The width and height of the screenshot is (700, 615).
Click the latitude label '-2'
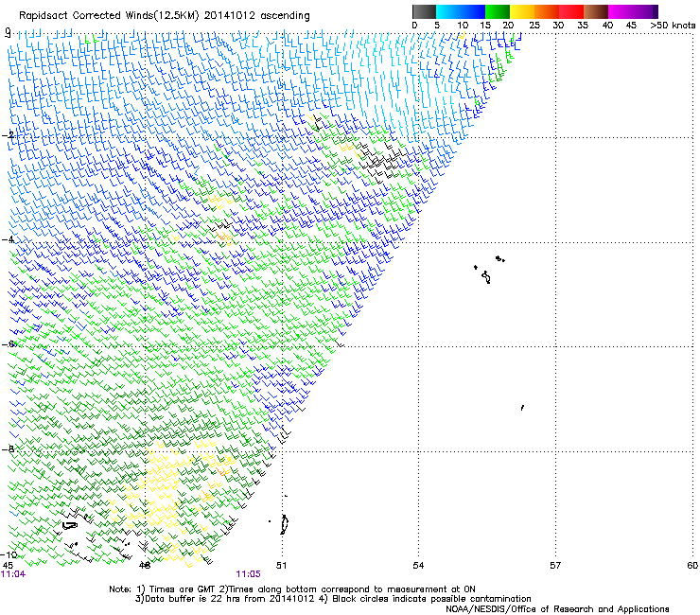(8, 135)
